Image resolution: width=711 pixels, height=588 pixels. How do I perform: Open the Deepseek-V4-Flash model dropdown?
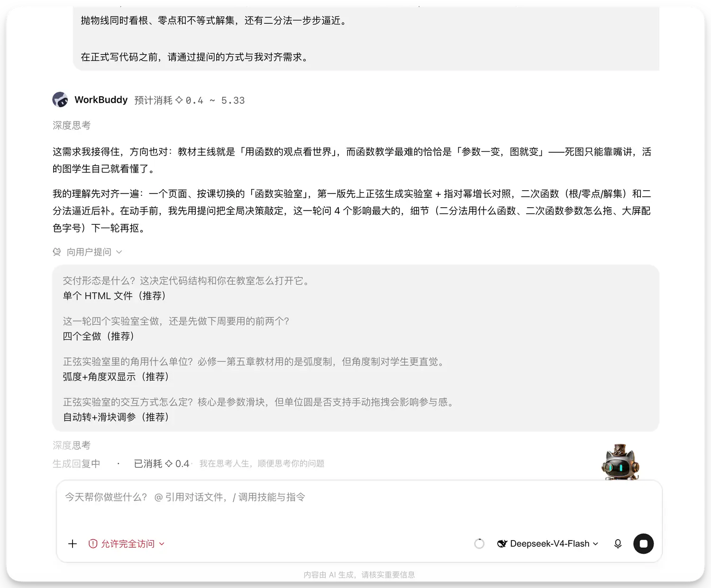pos(548,544)
